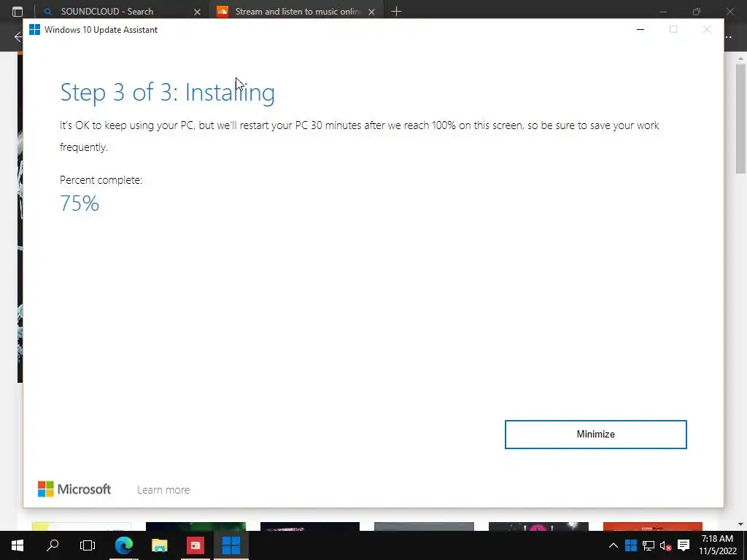Open Task View from taskbar
This screenshot has height=560, width=747.
(88, 545)
